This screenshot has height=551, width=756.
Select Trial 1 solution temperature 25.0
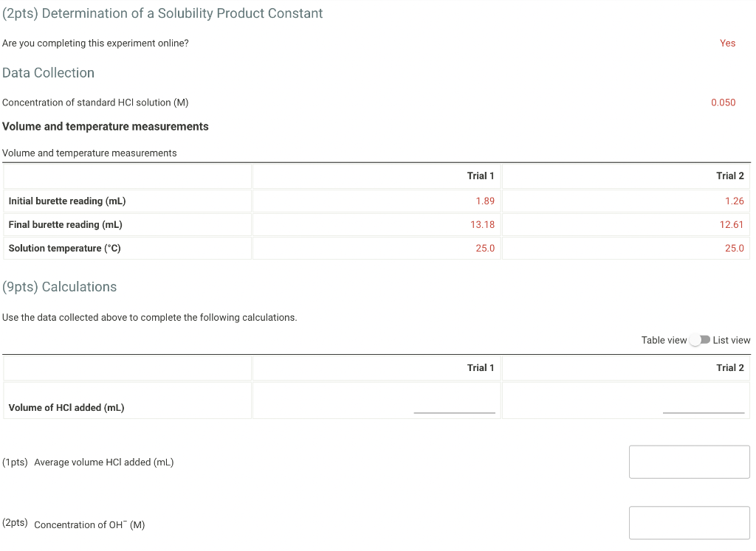point(486,248)
